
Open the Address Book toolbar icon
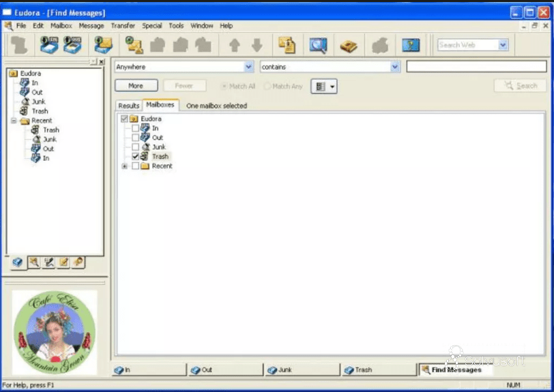[x=349, y=46]
